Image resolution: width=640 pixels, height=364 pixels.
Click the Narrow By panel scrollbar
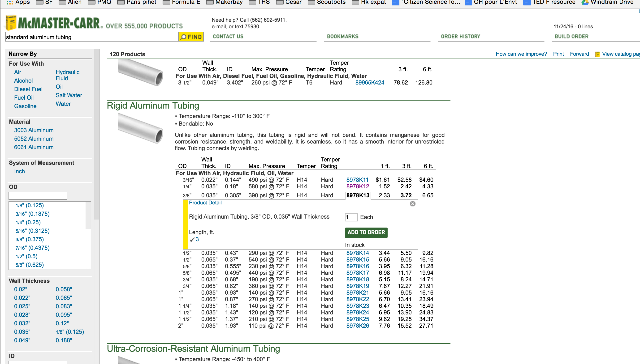click(97, 134)
